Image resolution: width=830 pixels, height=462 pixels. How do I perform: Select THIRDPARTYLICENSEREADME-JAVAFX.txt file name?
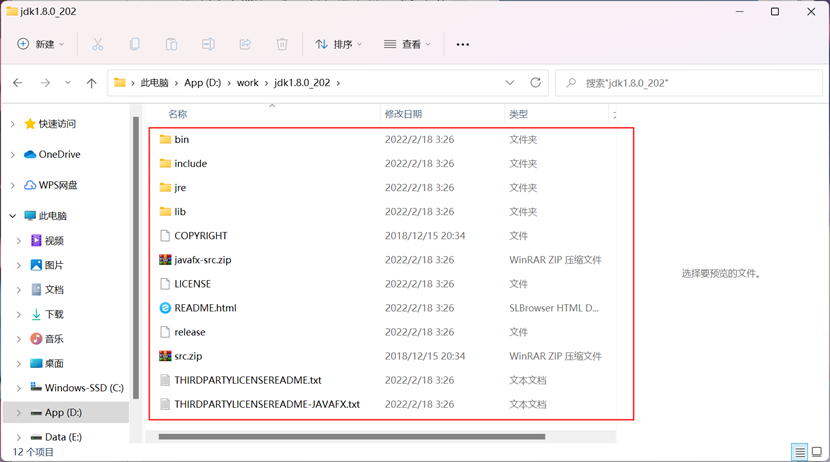(267, 404)
